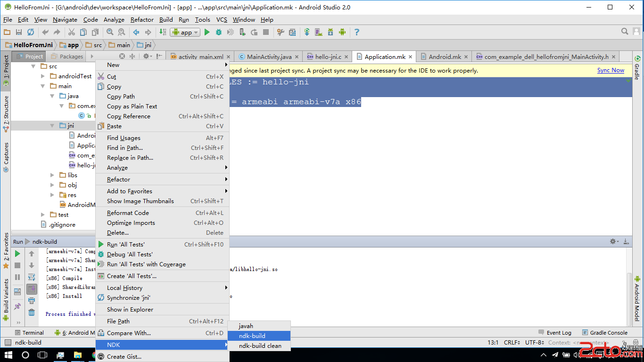Toggle soft wraps in Run console
This screenshot has height=362, width=644.
point(32,277)
